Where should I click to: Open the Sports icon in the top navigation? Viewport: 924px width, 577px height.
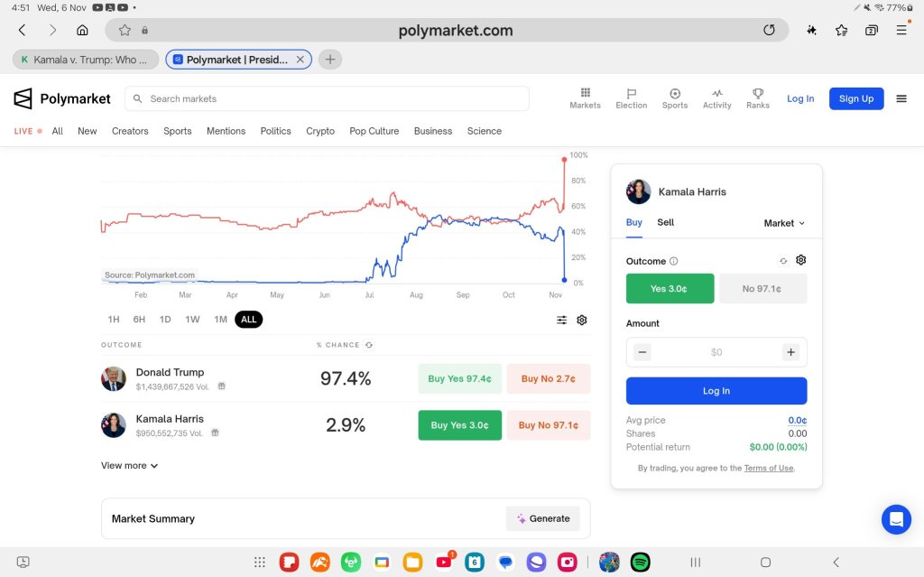675,98
